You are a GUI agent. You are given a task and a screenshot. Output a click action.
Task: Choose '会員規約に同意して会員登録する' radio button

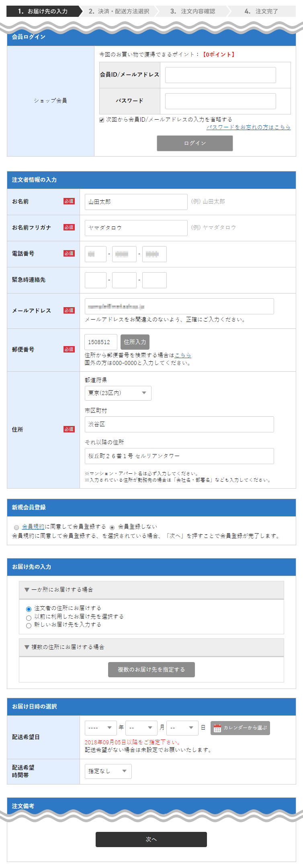[x=16, y=527]
